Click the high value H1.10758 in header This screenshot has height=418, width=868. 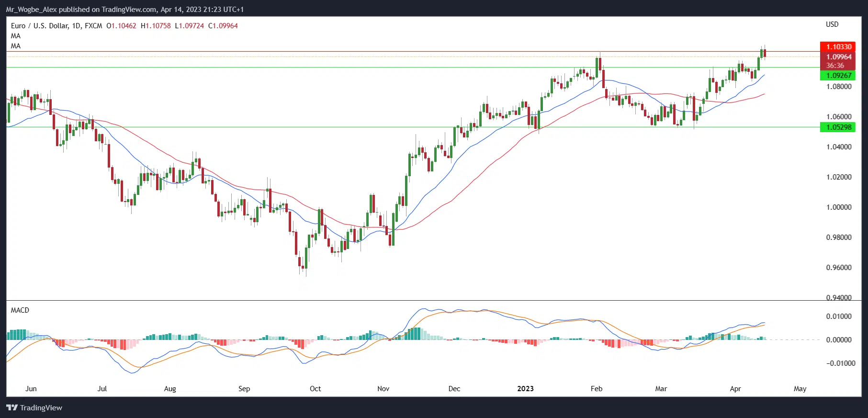point(156,26)
